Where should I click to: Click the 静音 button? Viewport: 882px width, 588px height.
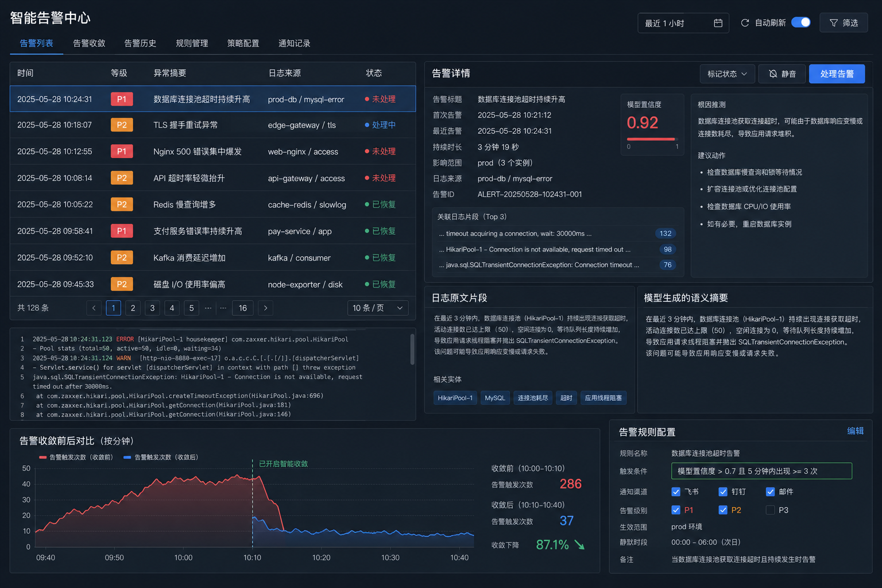click(782, 74)
